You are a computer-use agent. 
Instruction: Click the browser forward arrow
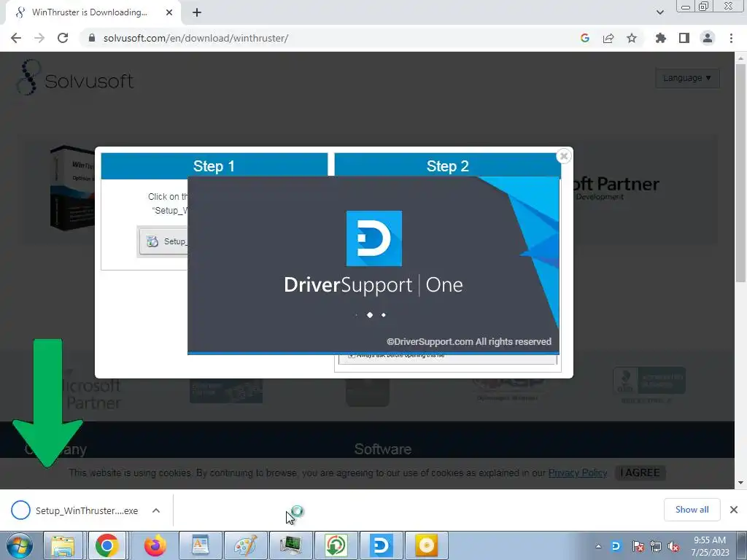[x=39, y=38]
